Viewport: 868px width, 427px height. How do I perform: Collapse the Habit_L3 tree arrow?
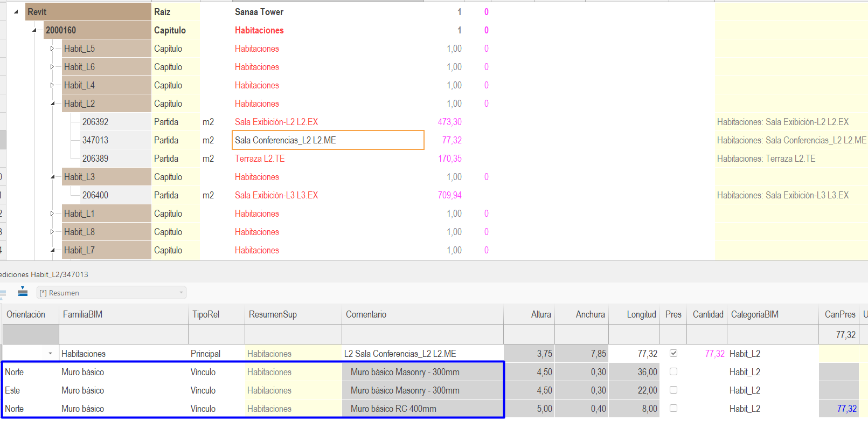click(53, 177)
